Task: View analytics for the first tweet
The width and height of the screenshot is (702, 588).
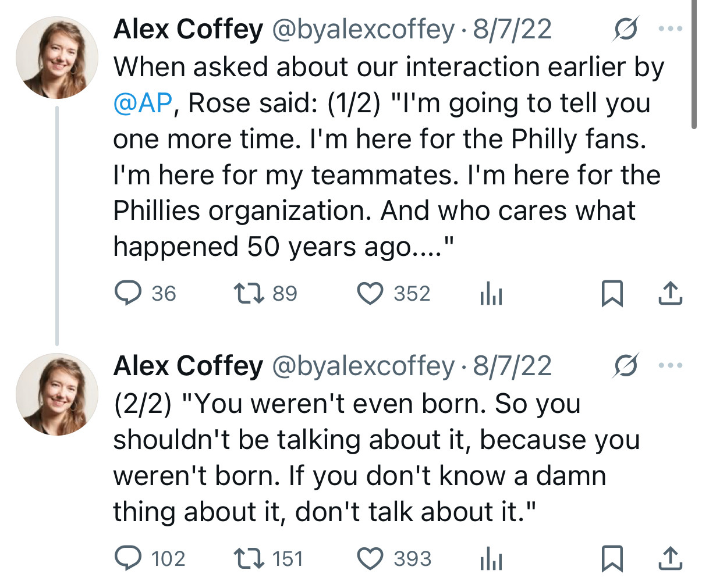Action: point(491,294)
